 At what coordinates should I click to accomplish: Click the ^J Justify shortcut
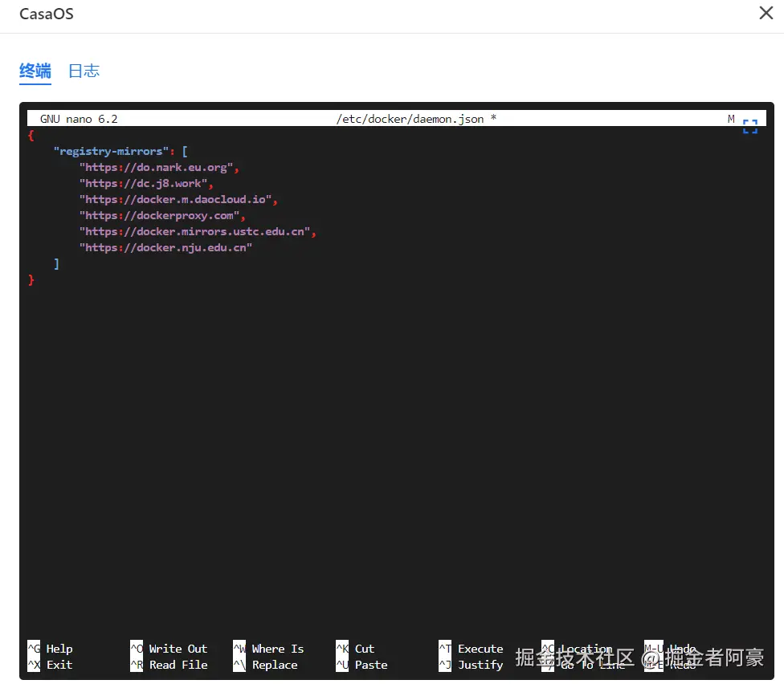click(471, 665)
